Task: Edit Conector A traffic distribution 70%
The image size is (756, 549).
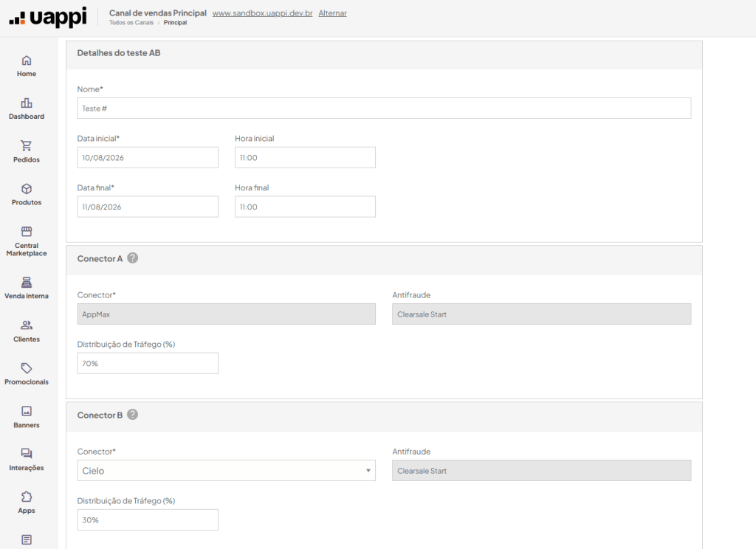Action: coord(148,364)
